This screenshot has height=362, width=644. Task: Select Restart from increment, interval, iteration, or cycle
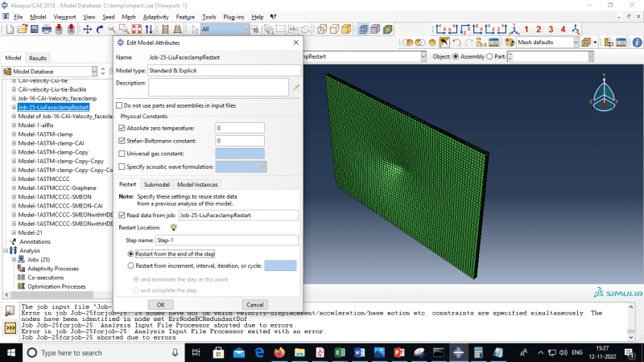[130, 266]
